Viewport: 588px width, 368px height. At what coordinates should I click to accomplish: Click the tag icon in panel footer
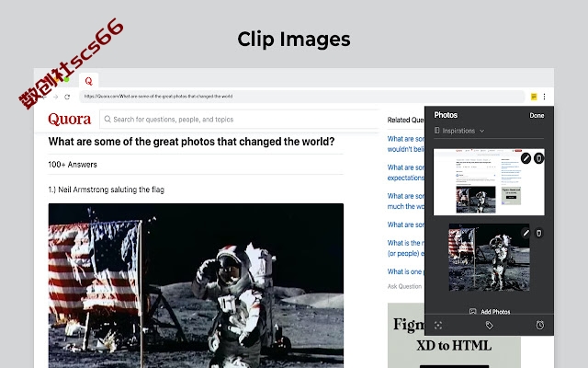489,325
